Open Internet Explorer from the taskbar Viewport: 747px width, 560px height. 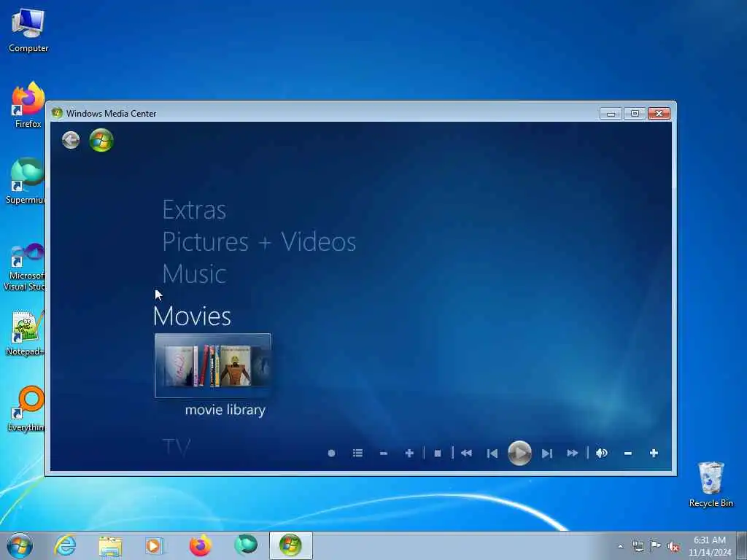pyautogui.click(x=65, y=545)
